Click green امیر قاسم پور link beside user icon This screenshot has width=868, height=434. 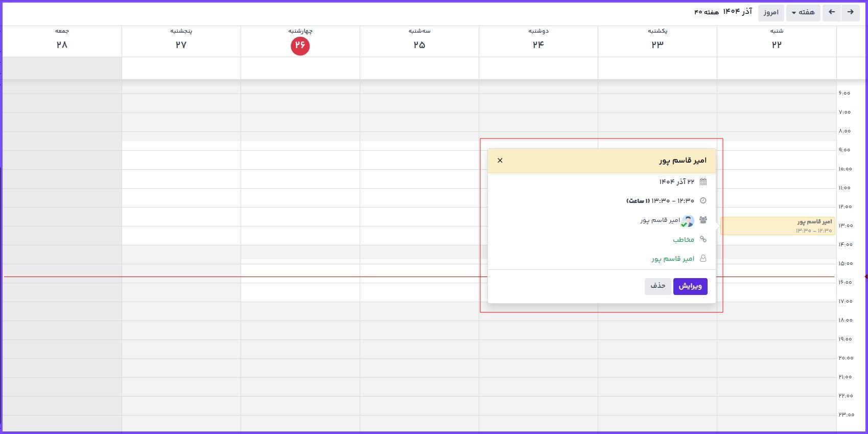(672, 259)
